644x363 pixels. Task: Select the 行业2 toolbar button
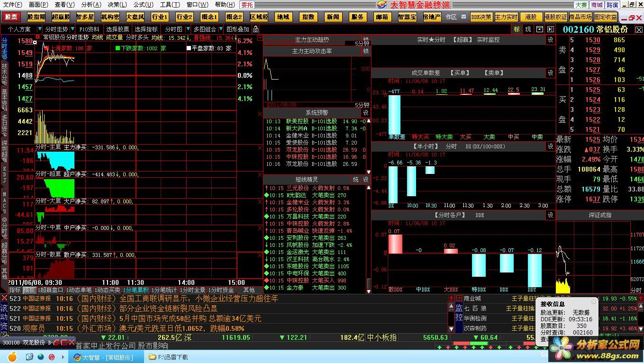point(184,17)
